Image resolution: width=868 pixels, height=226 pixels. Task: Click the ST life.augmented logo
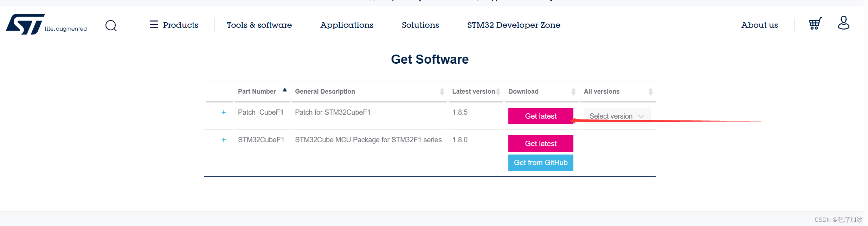[x=46, y=25]
